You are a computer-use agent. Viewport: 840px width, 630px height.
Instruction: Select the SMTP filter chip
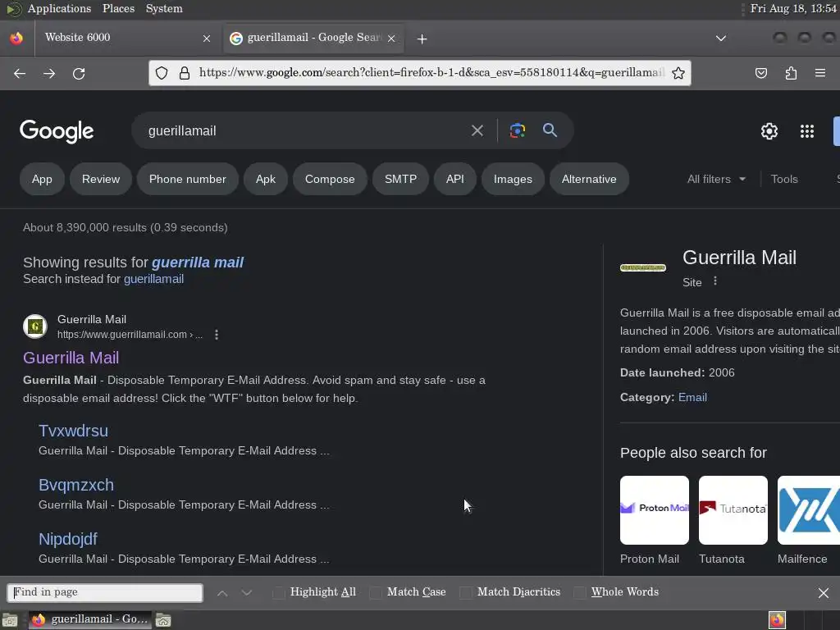400,179
